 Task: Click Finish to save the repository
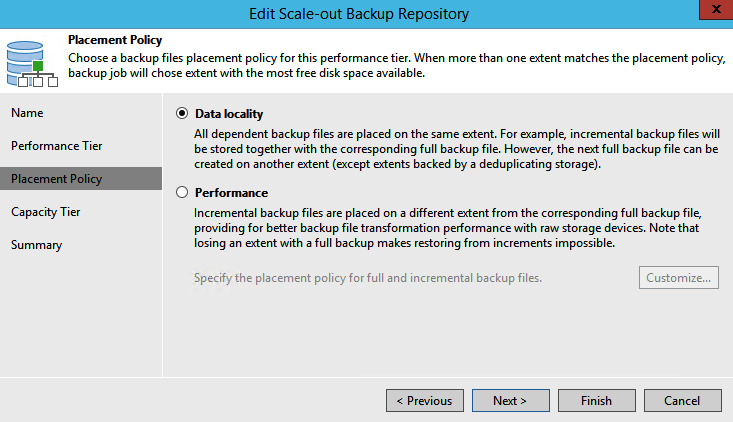(596, 401)
